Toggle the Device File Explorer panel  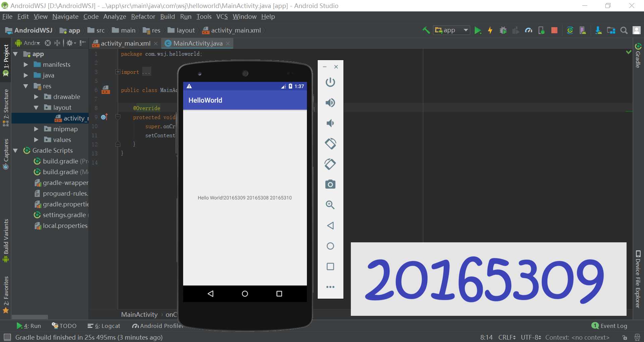tap(638, 279)
